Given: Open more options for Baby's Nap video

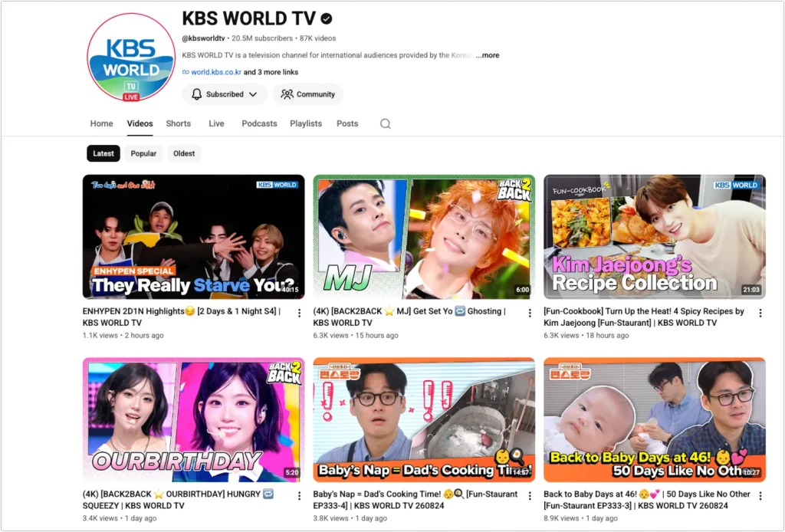Looking at the screenshot, I should pos(530,495).
